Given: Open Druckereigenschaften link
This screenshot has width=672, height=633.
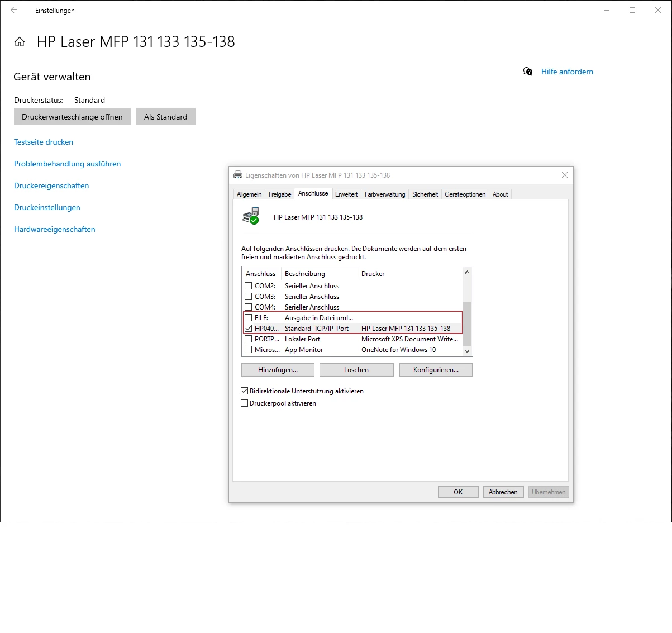Looking at the screenshot, I should click(51, 185).
